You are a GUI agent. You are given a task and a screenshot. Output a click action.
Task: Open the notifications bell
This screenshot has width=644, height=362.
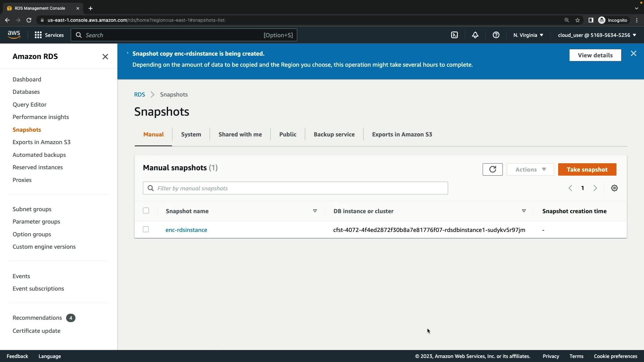475,35
